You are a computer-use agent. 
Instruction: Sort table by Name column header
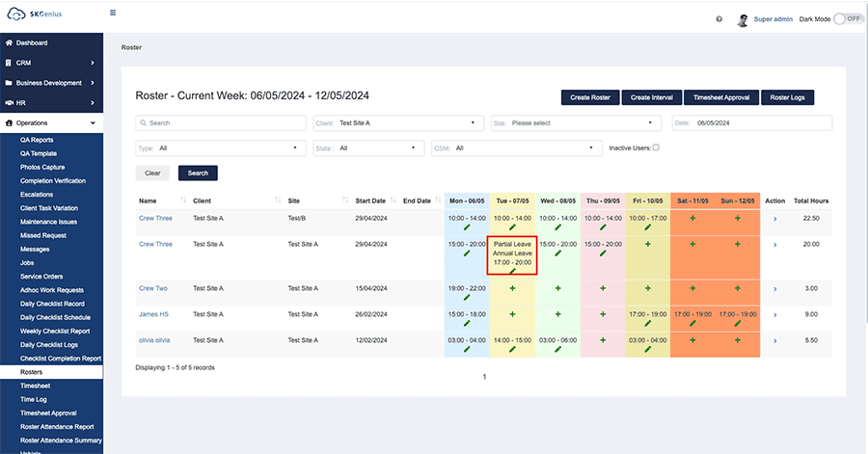[x=162, y=200]
